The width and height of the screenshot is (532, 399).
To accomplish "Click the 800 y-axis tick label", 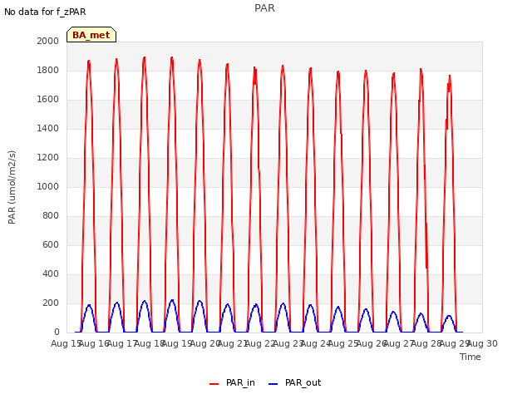I will 51,216.
